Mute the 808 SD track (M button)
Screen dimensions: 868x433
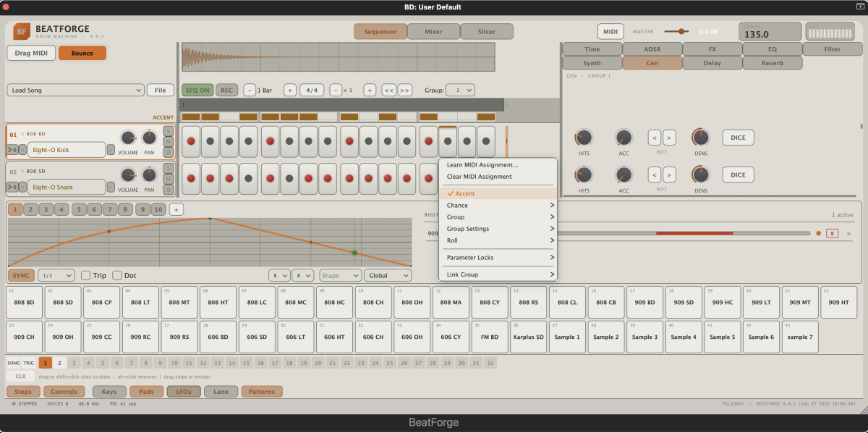tap(169, 179)
